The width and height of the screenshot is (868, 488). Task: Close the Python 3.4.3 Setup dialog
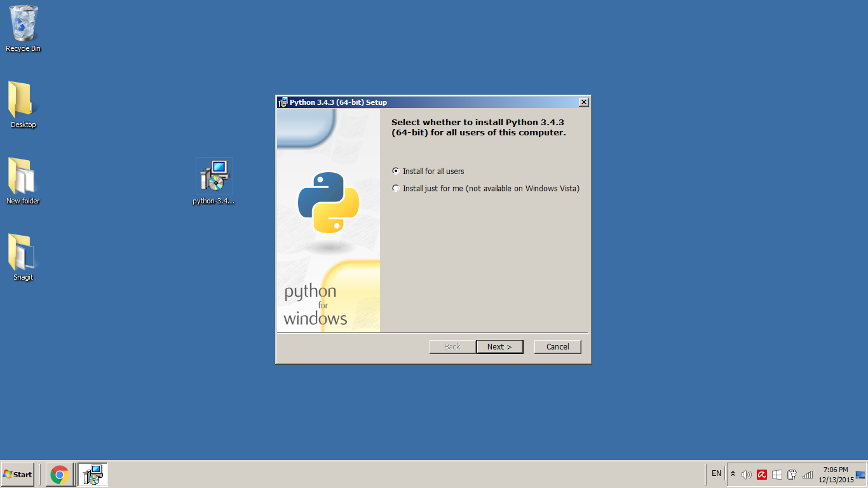point(584,102)
